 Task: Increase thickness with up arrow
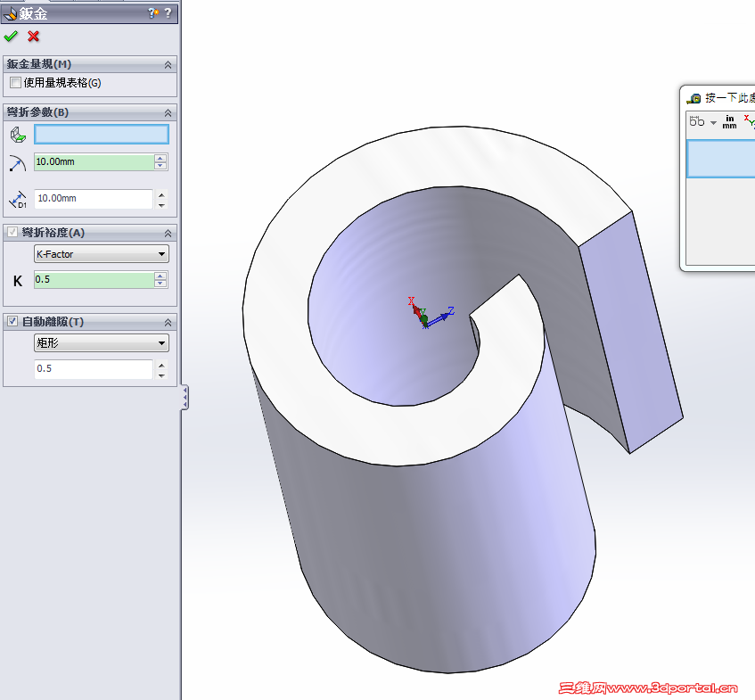coord(162,194)
